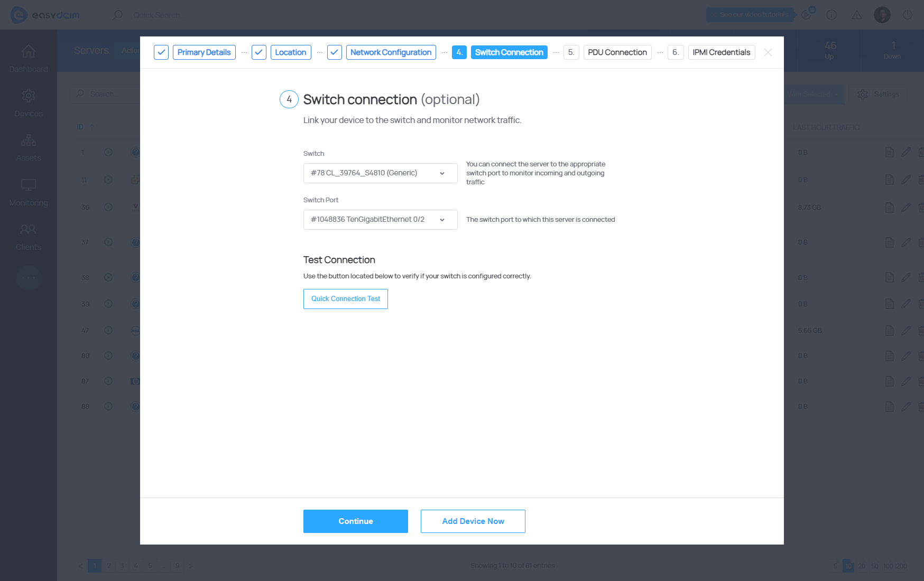The image size is (924, 581).
Task: Run the Quick Connection Test
Action: (346, 299)
